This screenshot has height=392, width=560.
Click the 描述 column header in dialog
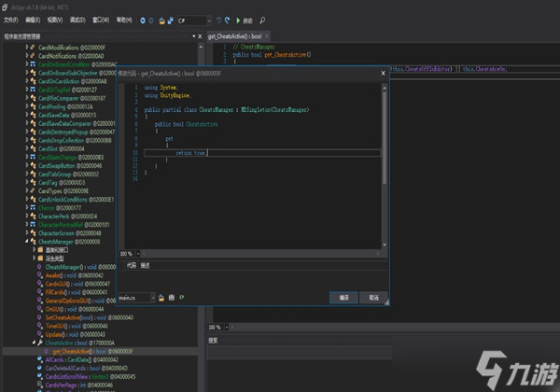(145, 265)
